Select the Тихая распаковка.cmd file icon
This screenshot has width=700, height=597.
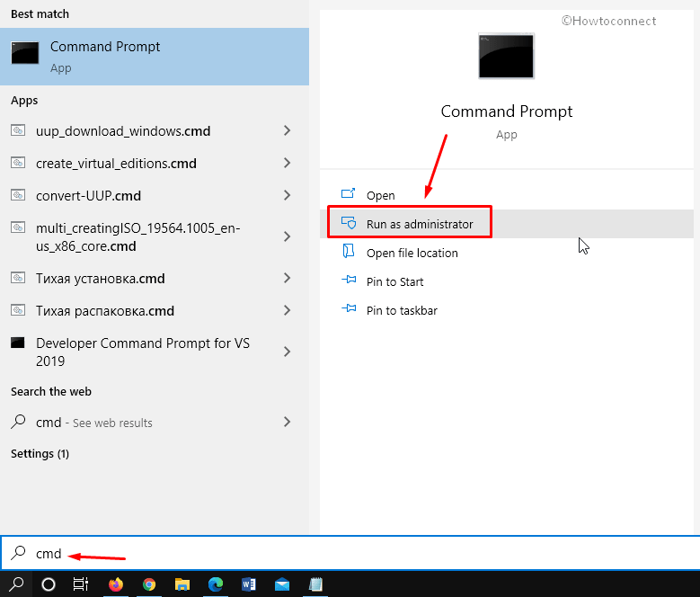click(x=18, y=310)
